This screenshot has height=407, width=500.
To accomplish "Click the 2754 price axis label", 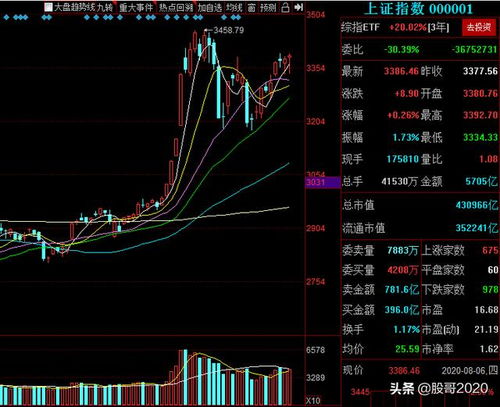I will (316, 282).
